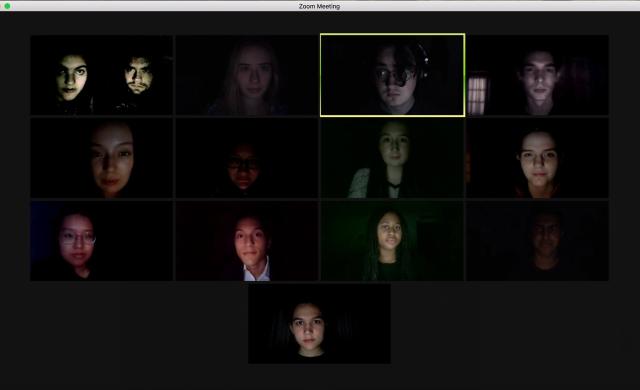640x390 pixels.
Task: Select the green-tinted tile with long braids
Action: (392, 241)
